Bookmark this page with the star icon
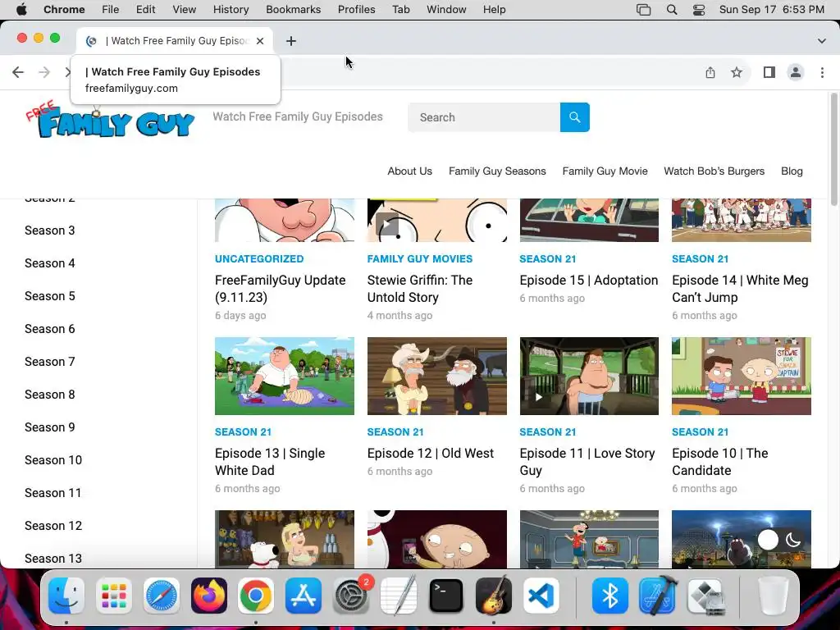 [737, 72]
